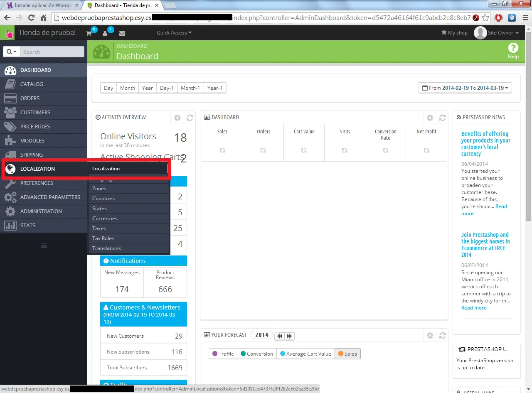This screenshot has height=393, width=532.
Task: Open the Site Owner account dropdown
Action: point(497,33)
